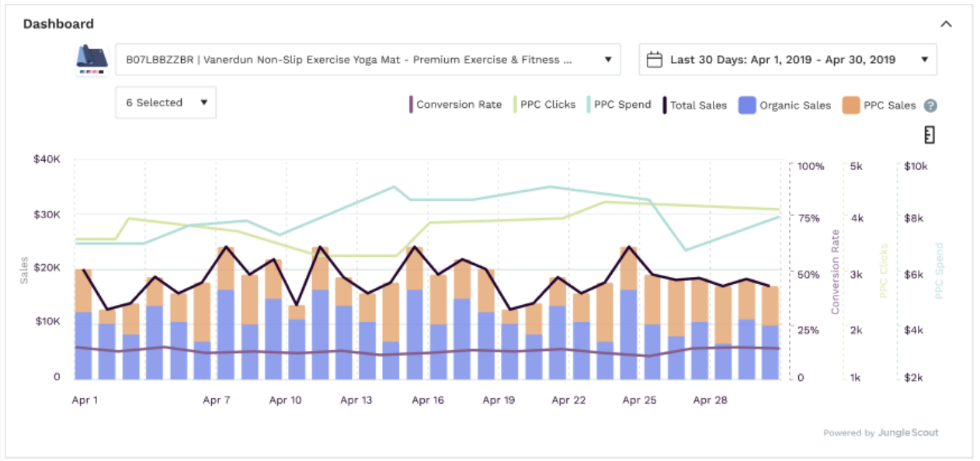This screenshot has width=980, height=461.
Task: Click the Apr 7 x-axis label
Action: pos(217,400)
